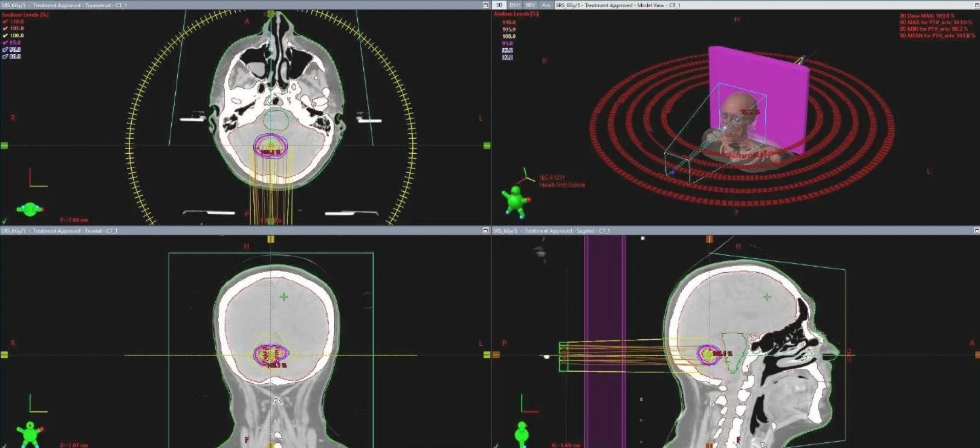
Task: Toggle the 110.0 isodose level checkmark
Action: click(5, 22)
